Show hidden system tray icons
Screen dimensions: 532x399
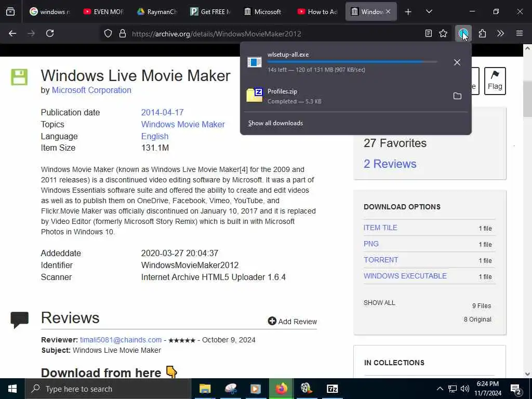[x=440, y=389]
